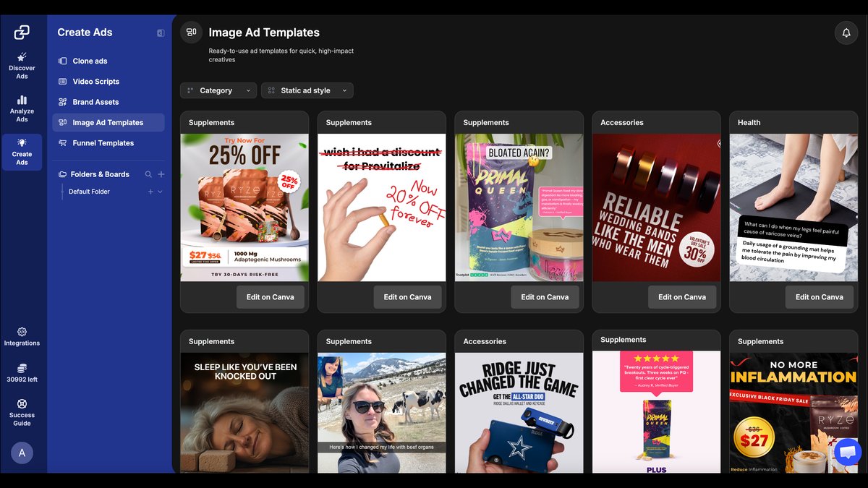Edit wedding bands template on Canva
Viewport: 868px width, 488px height.
click(682, 297)
